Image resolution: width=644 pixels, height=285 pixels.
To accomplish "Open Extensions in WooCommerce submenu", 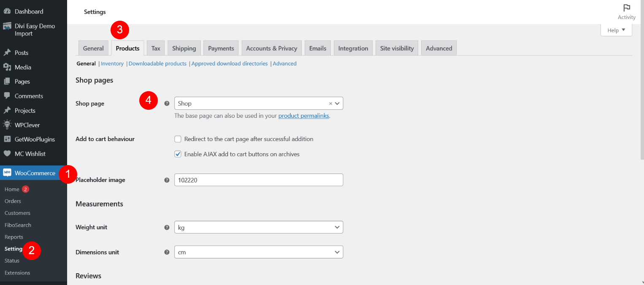I will [17, 273].
